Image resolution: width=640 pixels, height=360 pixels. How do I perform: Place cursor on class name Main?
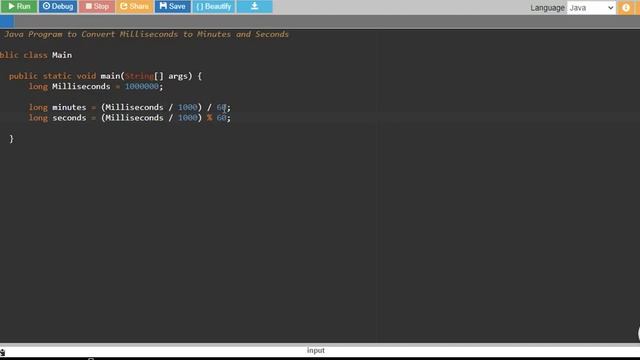pyautogui.click(x=62, y=55)
